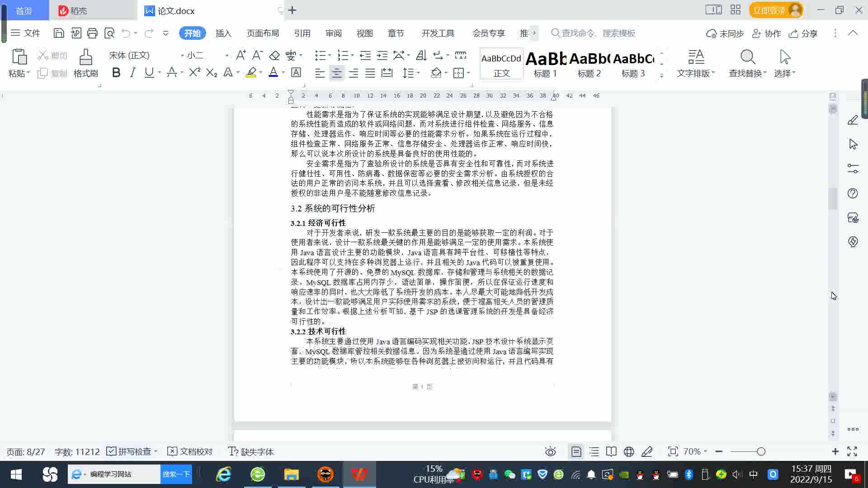The width and height of the screenshot is (868, 488).
Task: Increase font size with A+ icon
Action: [241, 55]
